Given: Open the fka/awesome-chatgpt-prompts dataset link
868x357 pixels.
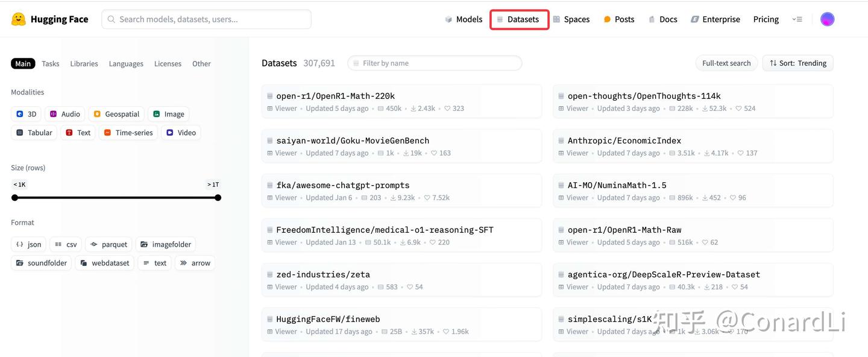Looking at the screenshot, I should point(342,185).
